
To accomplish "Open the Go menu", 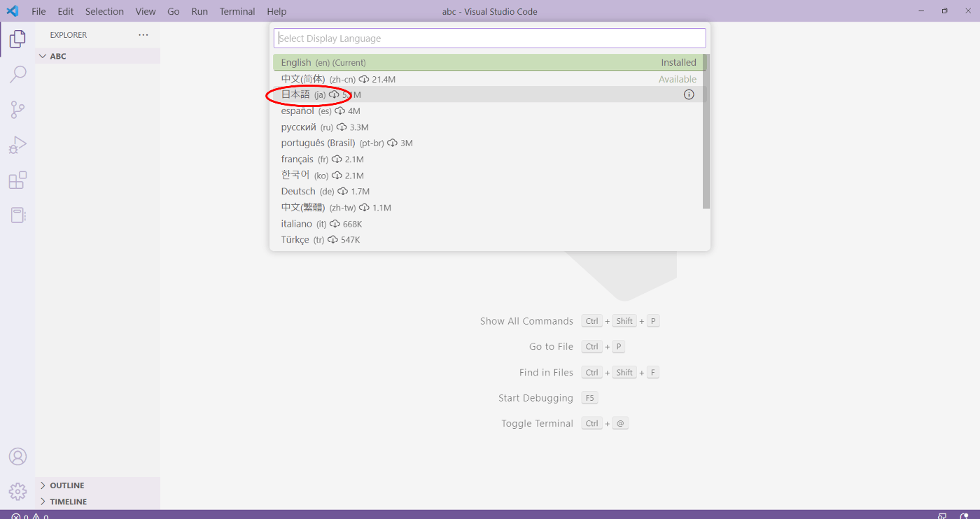I will (x=174, y=11).
